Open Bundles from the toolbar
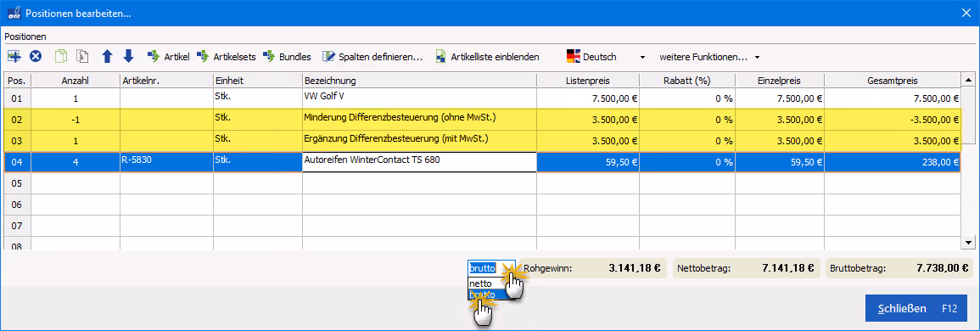Screen dimensions: 980x331 [x=287, y=56]
